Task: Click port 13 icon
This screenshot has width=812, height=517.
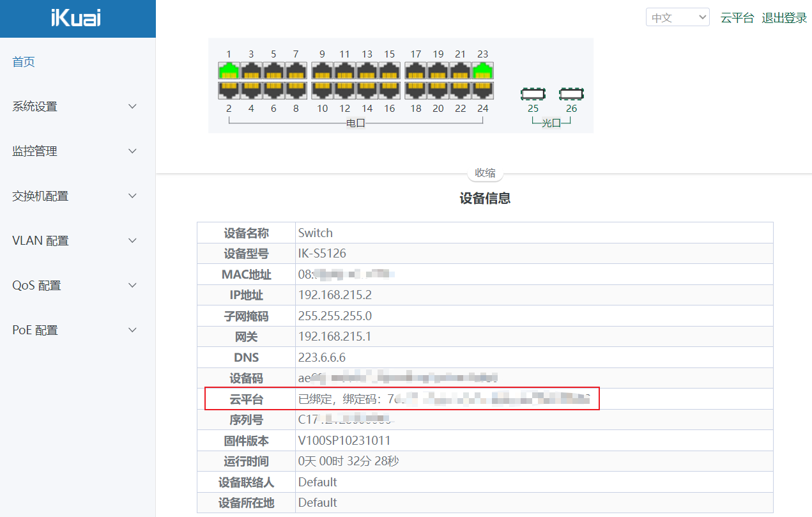Action: (x=367, y=70)
